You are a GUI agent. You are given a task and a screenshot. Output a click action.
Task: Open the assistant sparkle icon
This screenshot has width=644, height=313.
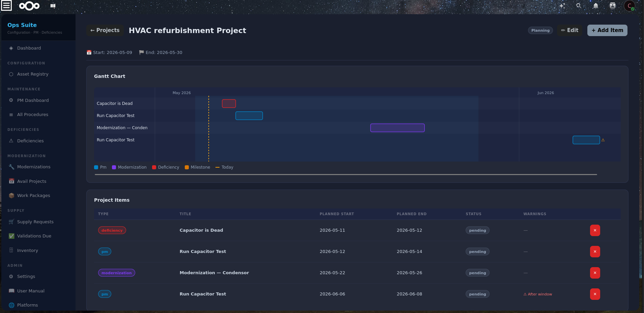pyautogui.click(x=562, y=6)
